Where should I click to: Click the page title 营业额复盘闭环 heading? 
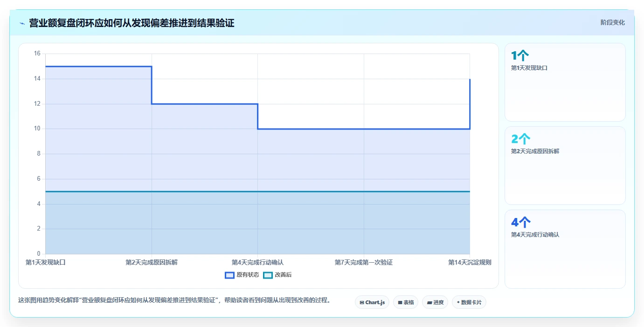coord(132,23)
